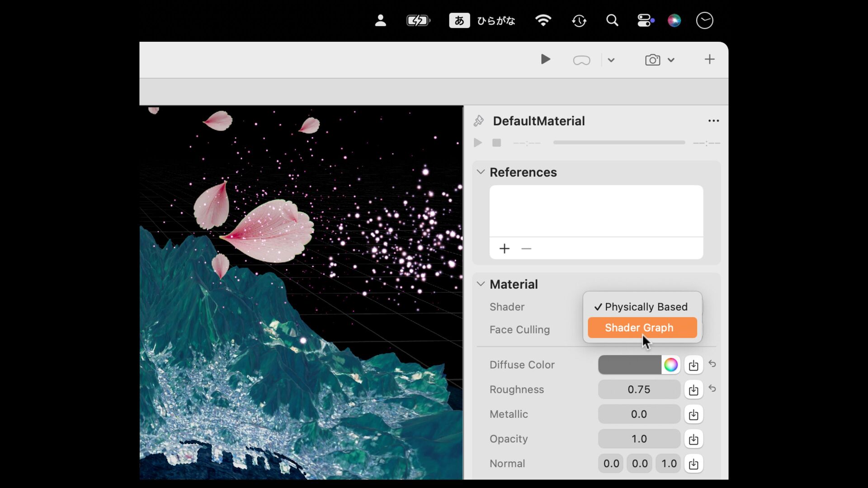The height and width of the screenshot is (488, 868).
Task: Click the Play button in the toolbar
Action: (545, 59)
